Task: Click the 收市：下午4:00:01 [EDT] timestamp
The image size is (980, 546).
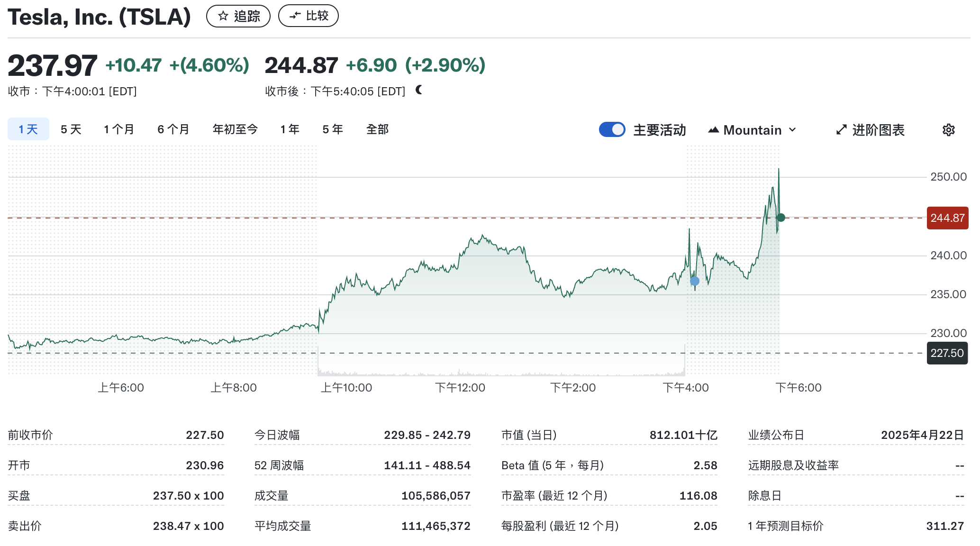Action: (73, 91)
